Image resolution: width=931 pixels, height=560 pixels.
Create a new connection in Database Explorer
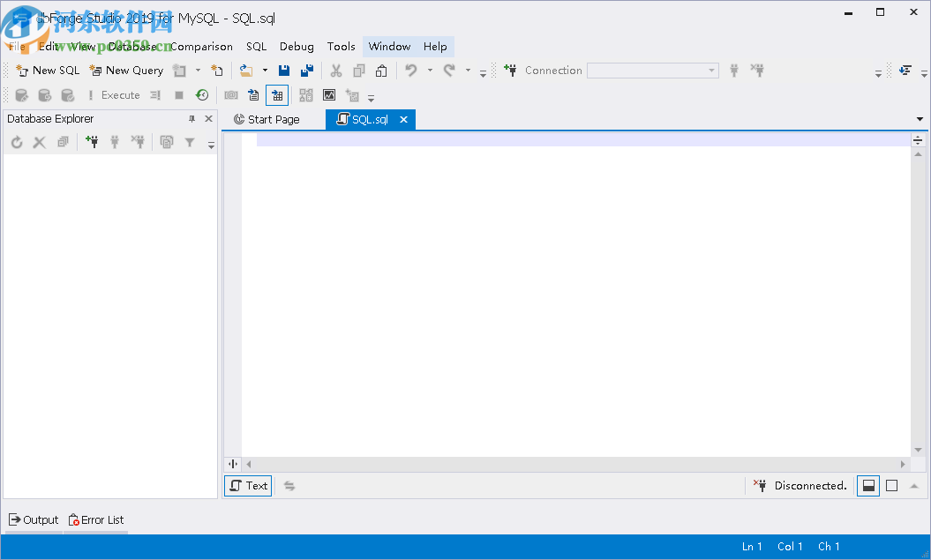(92, 141)
